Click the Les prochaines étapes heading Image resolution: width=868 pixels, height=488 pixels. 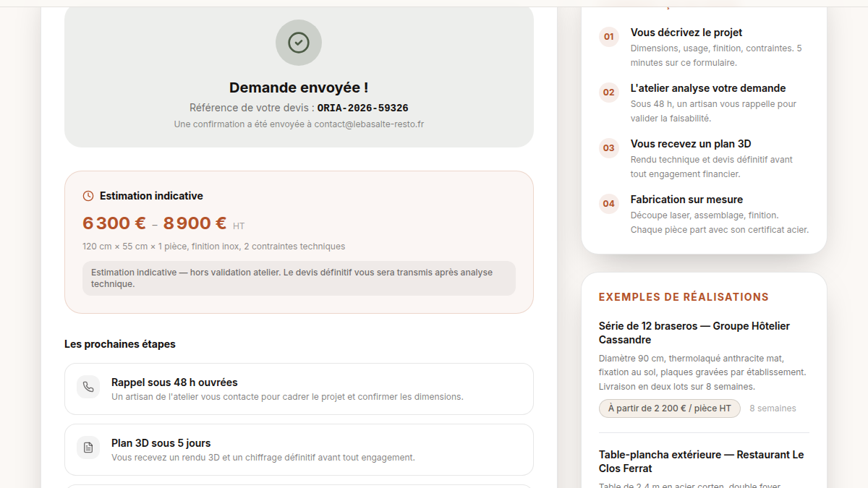click(120, 344)
